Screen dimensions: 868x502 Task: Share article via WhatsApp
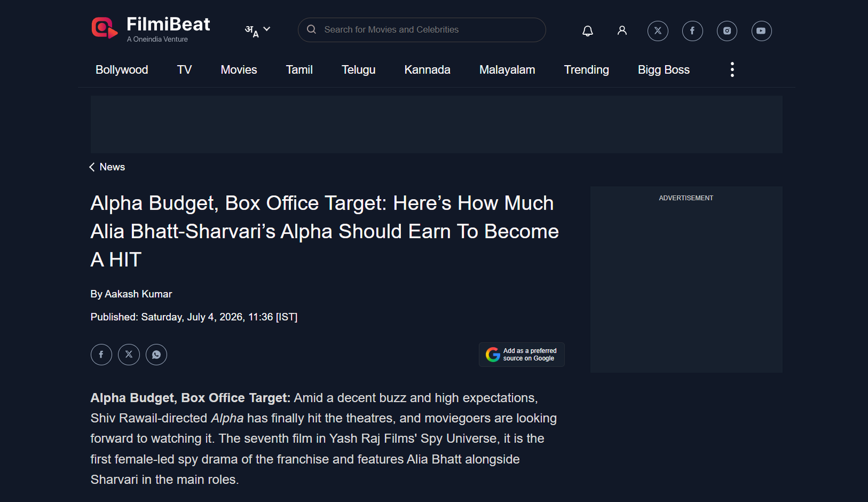tap(156, 354)
